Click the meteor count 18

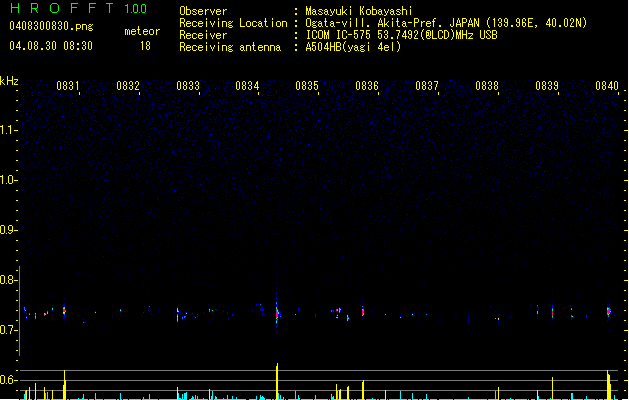click(145, 46)
